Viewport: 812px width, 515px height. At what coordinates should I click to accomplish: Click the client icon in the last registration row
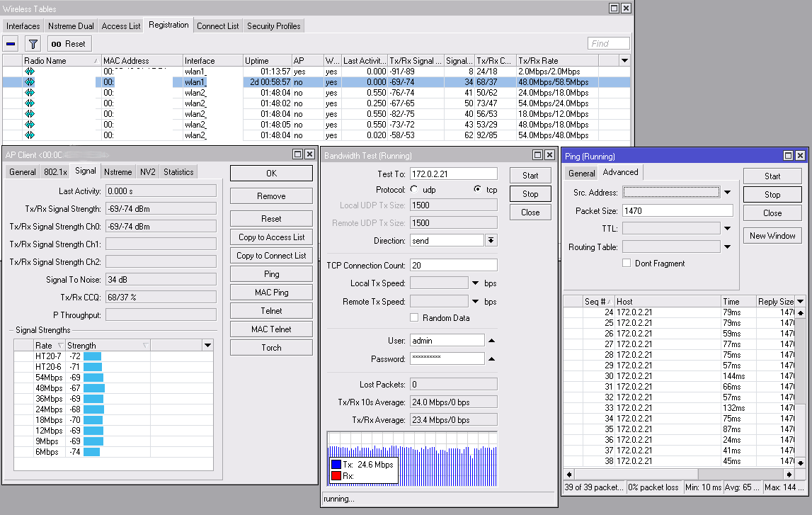tap(30, 135)
